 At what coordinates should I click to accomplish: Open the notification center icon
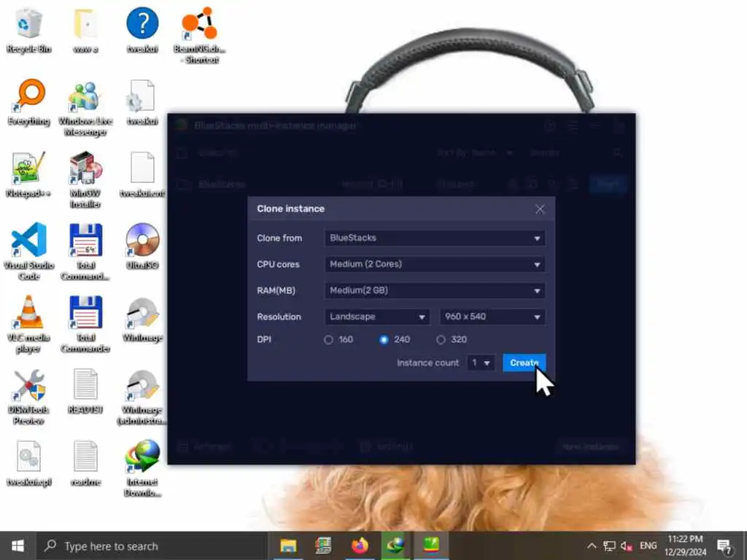pyautogui.click(x=724, y=546)
